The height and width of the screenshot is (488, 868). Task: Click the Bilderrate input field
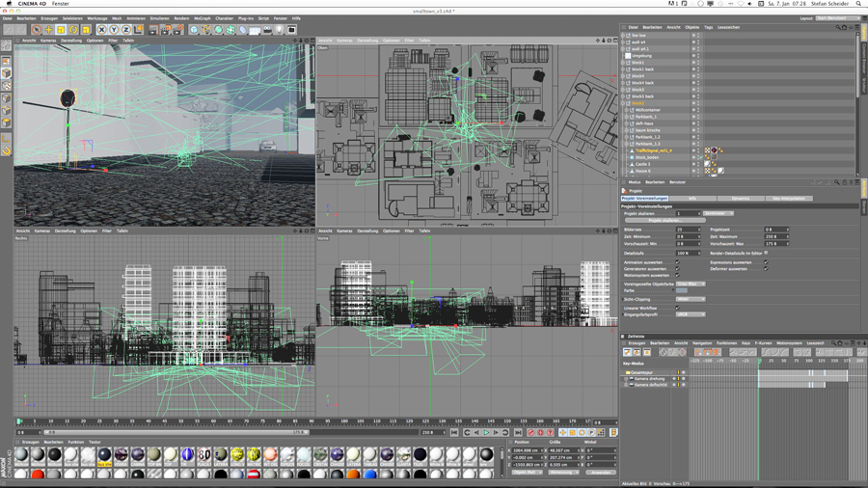coord(688,230)
